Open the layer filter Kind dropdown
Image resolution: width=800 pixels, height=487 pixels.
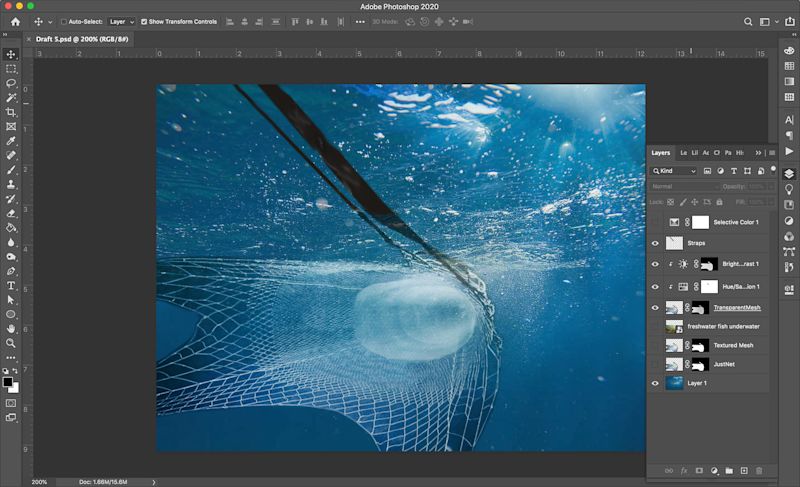point(675,171)
